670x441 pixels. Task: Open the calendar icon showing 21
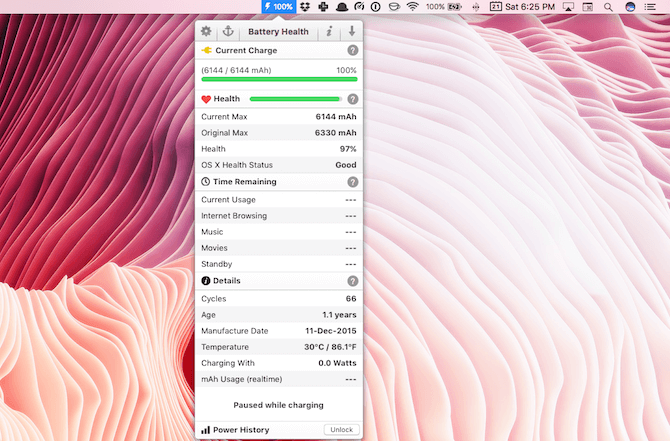tap(496, 7)
